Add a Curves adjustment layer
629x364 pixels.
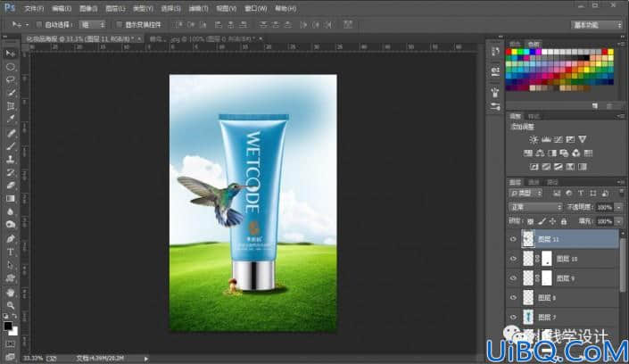(558, 140)
